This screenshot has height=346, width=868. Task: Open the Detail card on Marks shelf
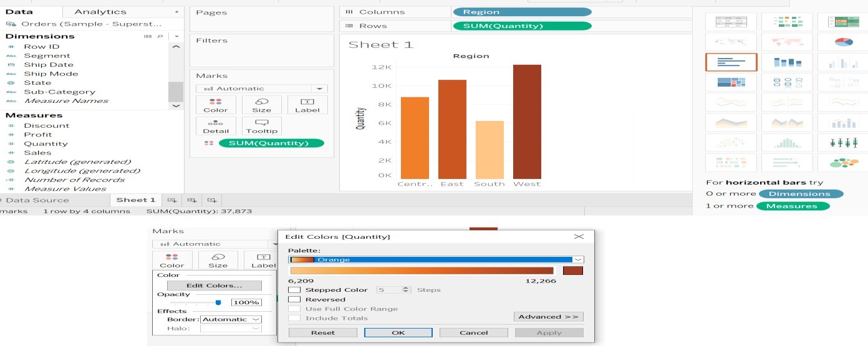(216, 126)
